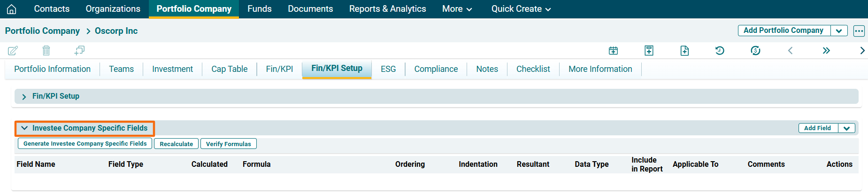
Task: Open Reports & Analytics menu item
Action: pos(387,9)
